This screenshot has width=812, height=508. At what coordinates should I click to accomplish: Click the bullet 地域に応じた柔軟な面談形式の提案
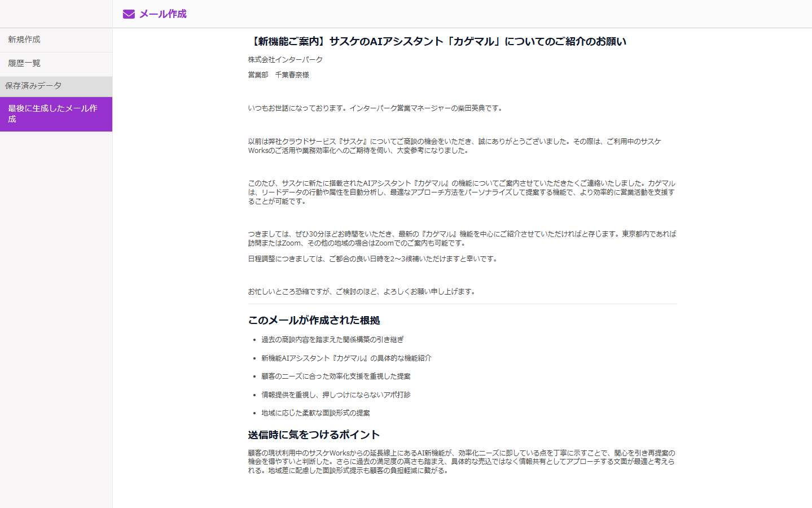pos(315,413)
